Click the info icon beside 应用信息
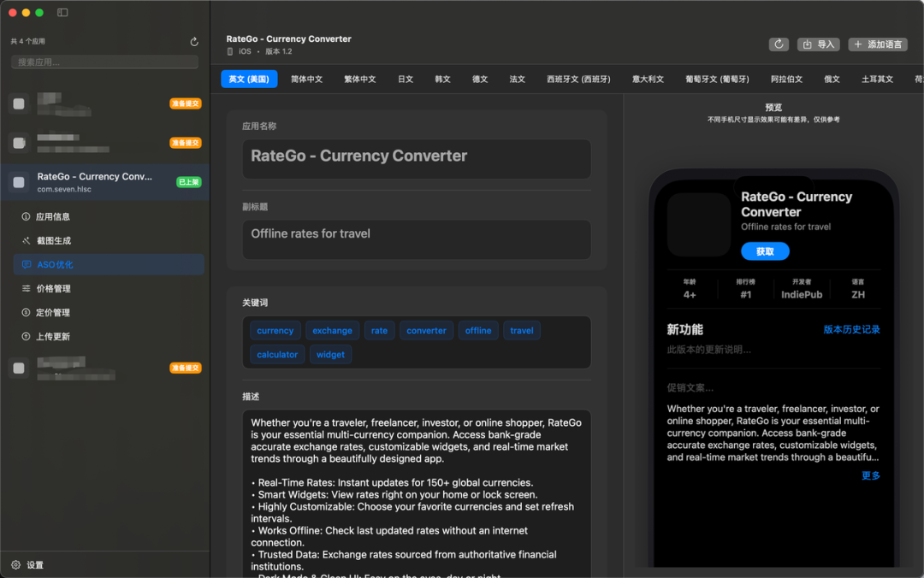This screenshot has height=578, width=924. coord(26,216)
